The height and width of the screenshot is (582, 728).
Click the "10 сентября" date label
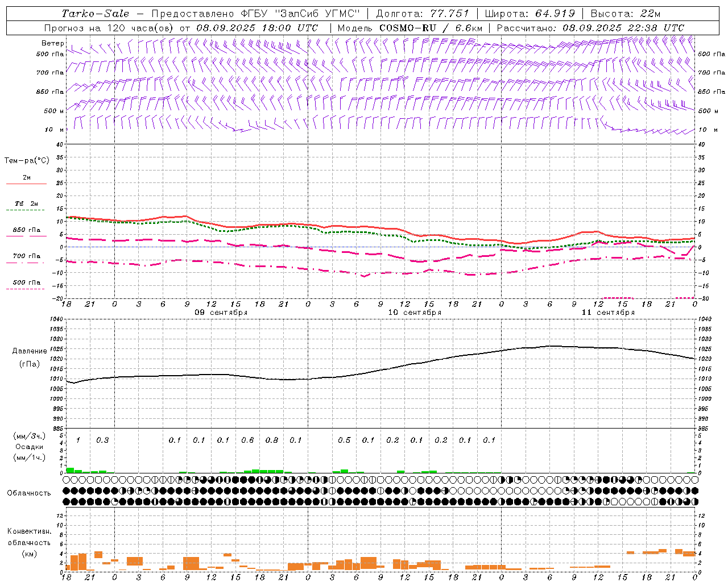click(x=415, y=313)
